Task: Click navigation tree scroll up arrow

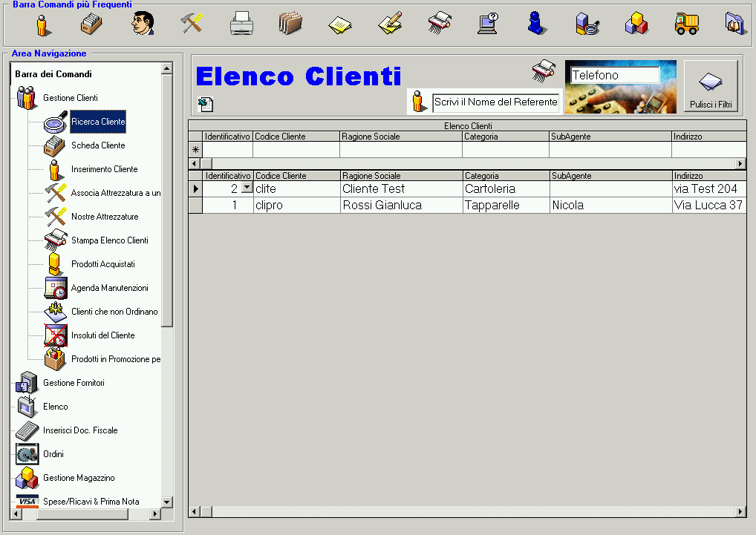Action: click(x=167, y=68)
